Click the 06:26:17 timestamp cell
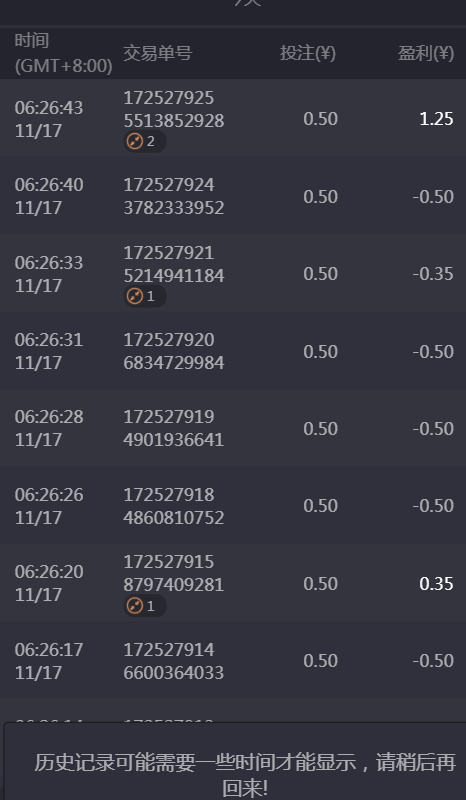 point(49,661)
